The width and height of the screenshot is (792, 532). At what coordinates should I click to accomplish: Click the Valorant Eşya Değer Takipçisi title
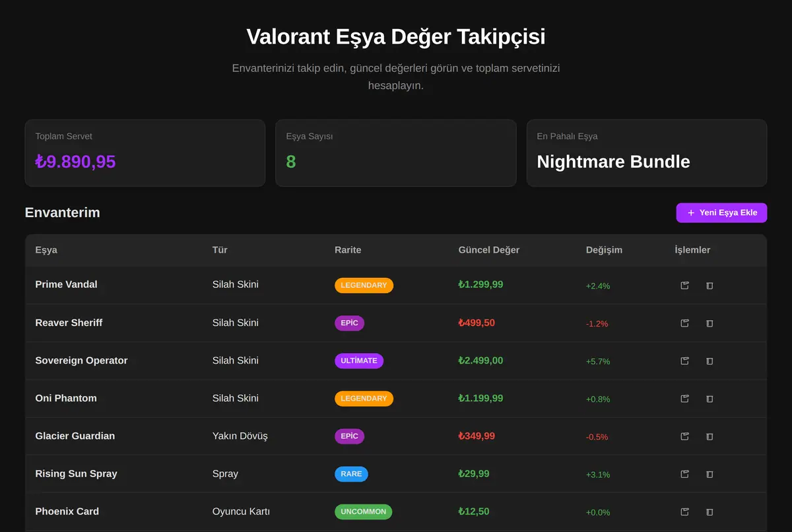pos(396,37)
